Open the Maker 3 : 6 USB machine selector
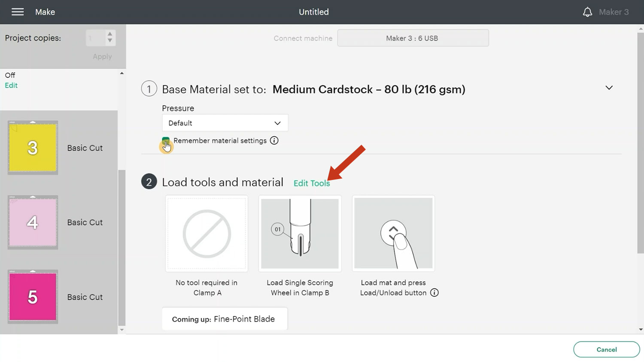The image size is (644, 362). [413, 38]
